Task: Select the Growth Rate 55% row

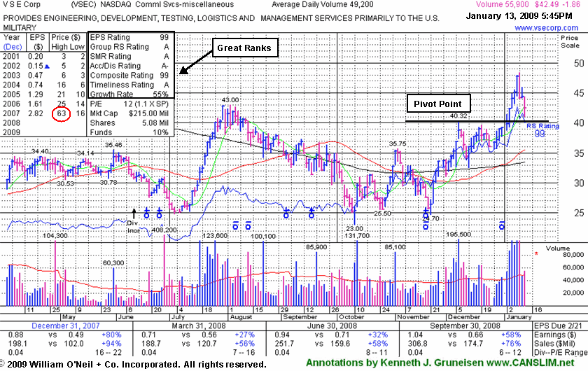Action: [129, 94]
